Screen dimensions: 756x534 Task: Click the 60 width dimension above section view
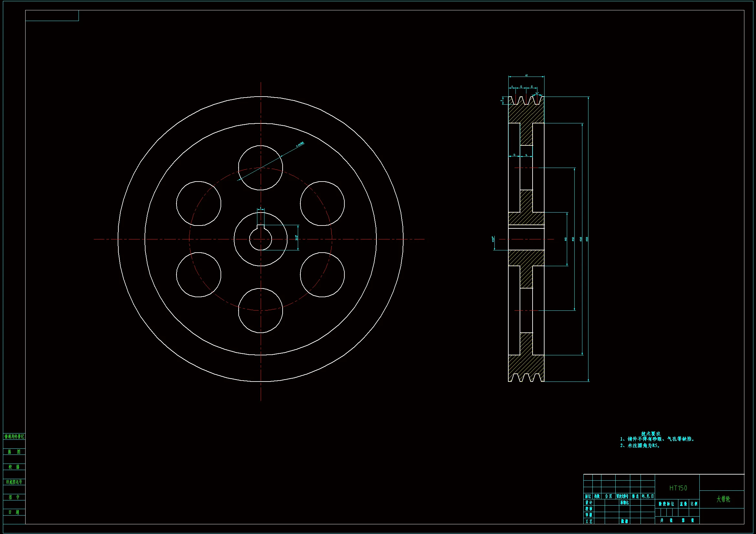pyautogui.click(x=526, y=75)
